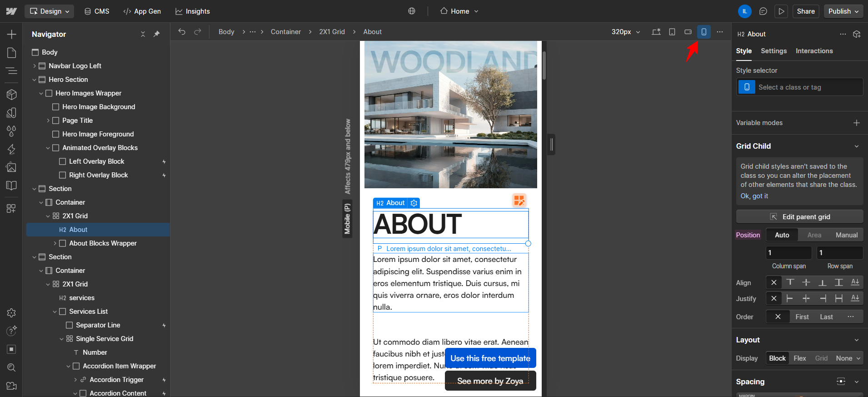Image resolution: width=868 pixels, height=397 pixels.
Task: Open the Navigator panel icon
Action: 11,70
